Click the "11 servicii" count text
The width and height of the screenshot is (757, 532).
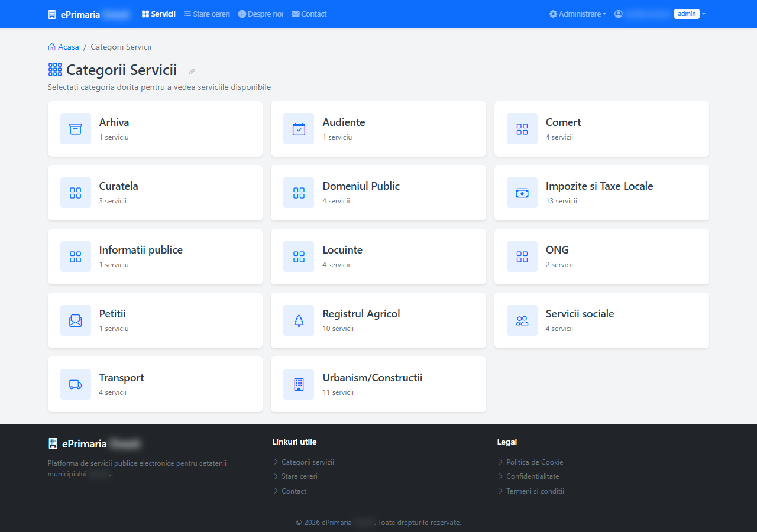(x=338, y=392)
